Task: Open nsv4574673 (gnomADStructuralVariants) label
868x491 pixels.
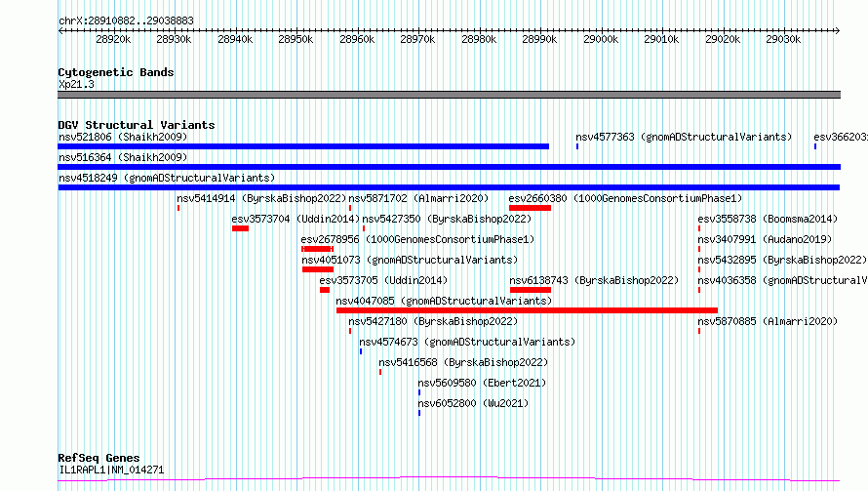Action: pos(467,342)
